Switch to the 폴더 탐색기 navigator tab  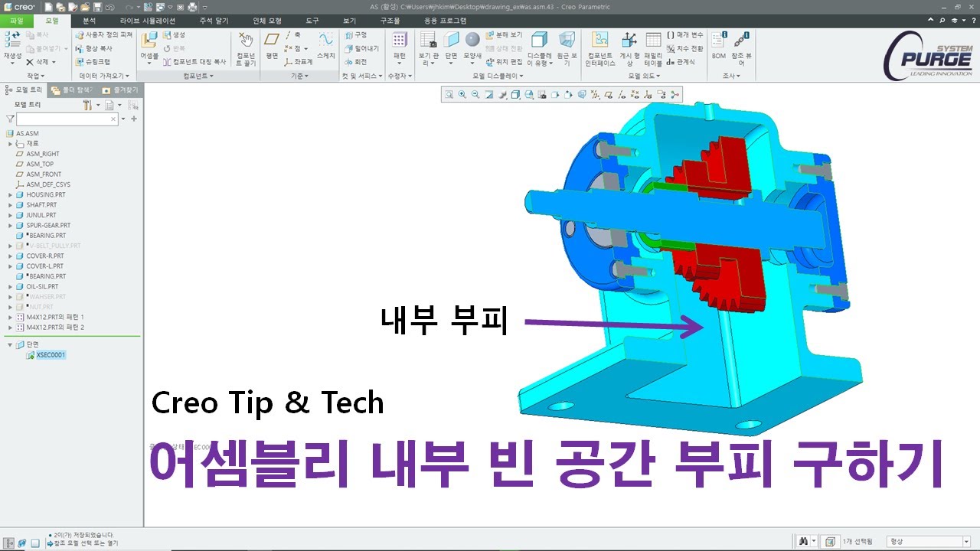pos(72,90)
